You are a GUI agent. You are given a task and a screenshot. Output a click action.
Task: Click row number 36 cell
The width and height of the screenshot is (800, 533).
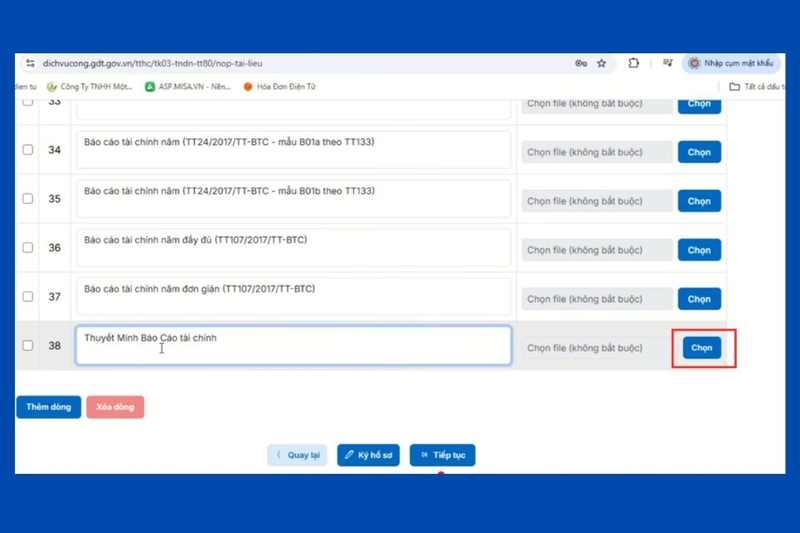tap(55, 247)
